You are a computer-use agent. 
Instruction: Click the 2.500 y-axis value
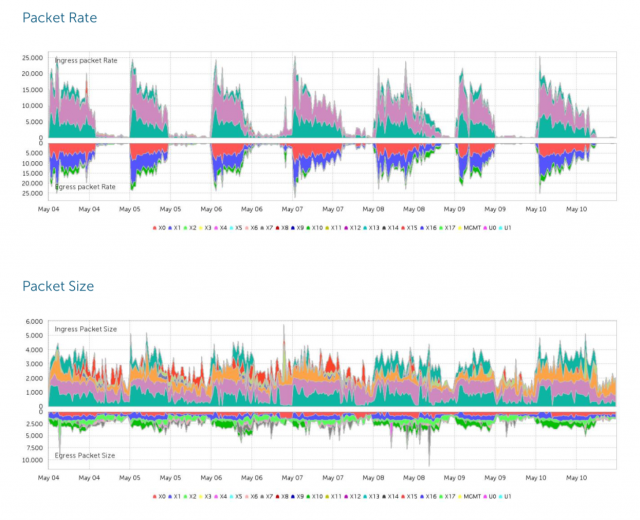pos(35,424)
